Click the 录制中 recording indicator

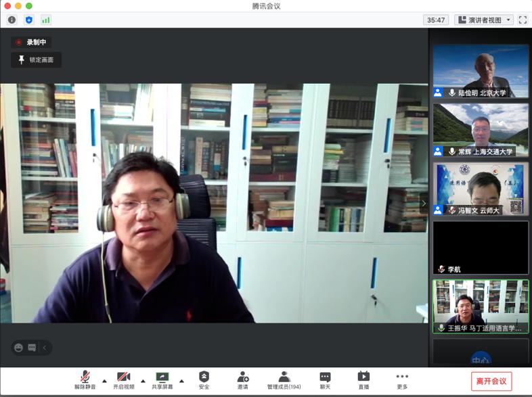coord(31,42)
